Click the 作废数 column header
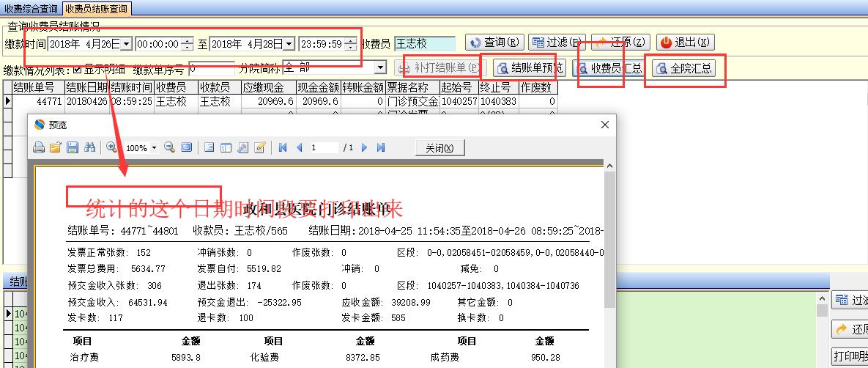Viewport: 868px width, 368px height. pyautogui.click(x=538, y=87)
